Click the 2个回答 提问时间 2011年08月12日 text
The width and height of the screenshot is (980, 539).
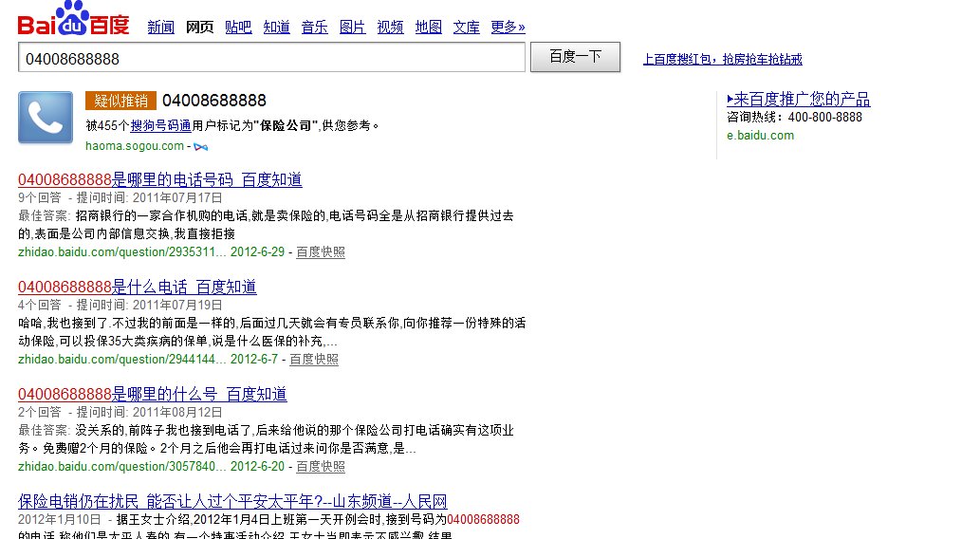[x=120, y=412]
